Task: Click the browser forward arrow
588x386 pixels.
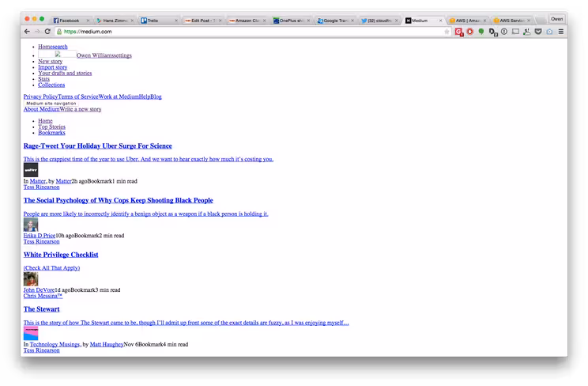Action: (x=37, y=32)
